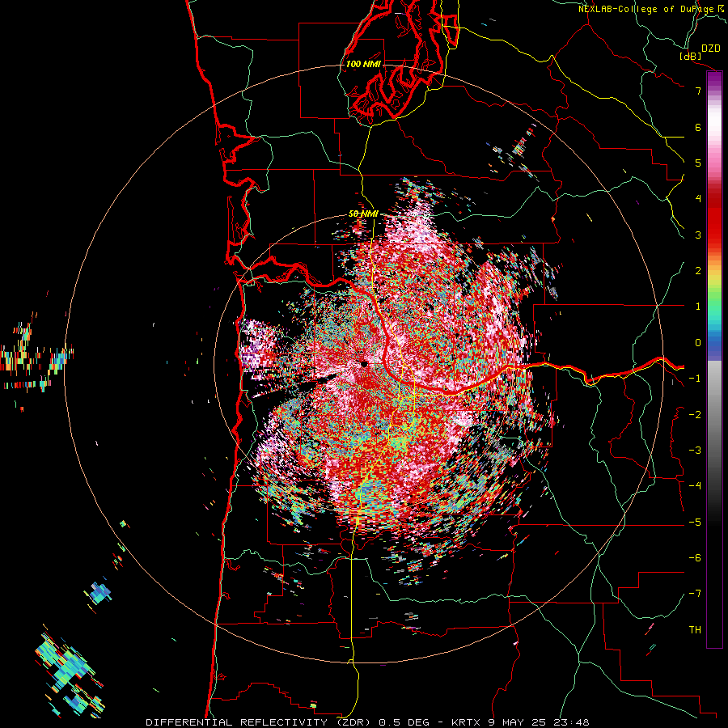
Task: Click the TH threshold label on scale
Action: 695,629
